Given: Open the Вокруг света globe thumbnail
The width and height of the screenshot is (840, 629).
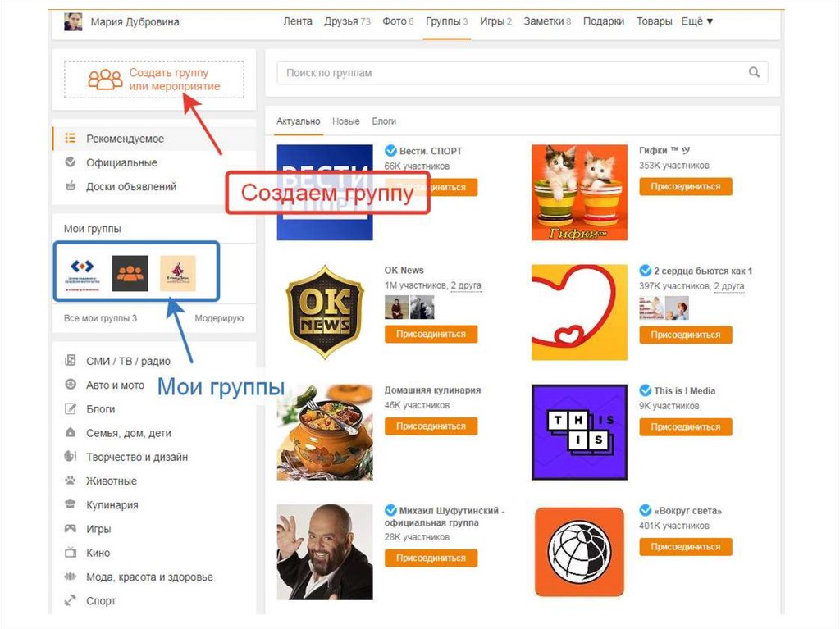Looking at the screenshot, I should click(580, 552).
